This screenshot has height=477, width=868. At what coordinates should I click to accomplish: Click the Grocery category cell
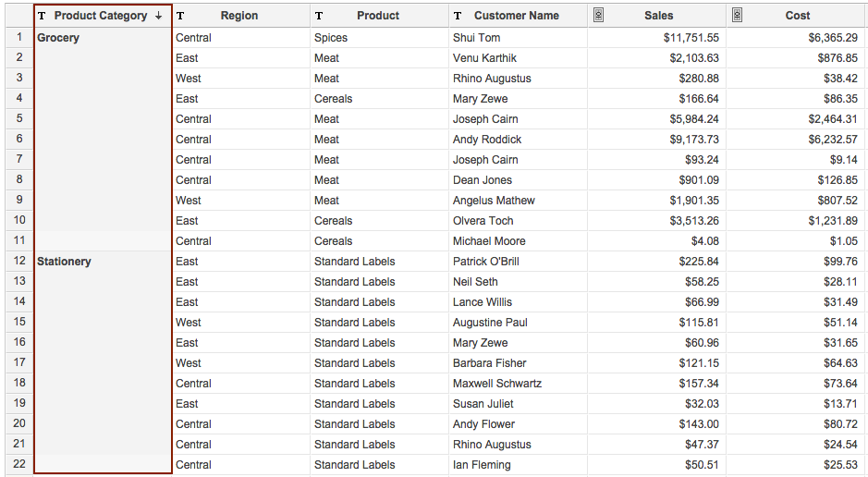58,38
